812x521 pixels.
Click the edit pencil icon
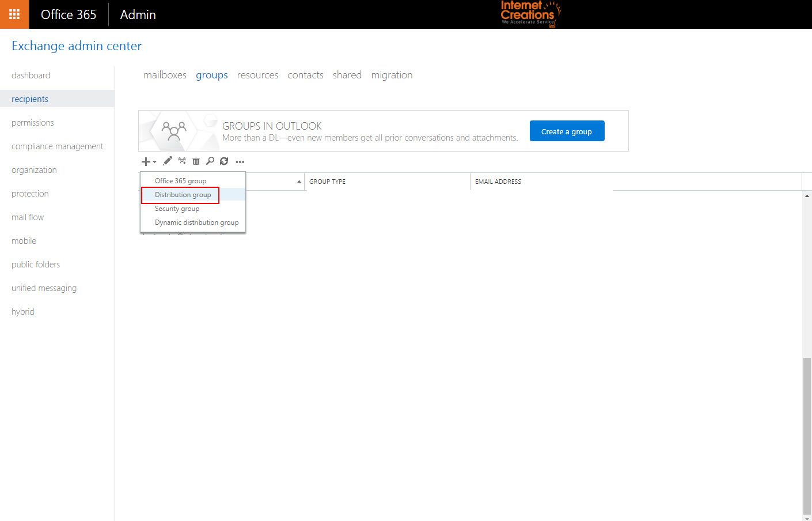[168, 161]
